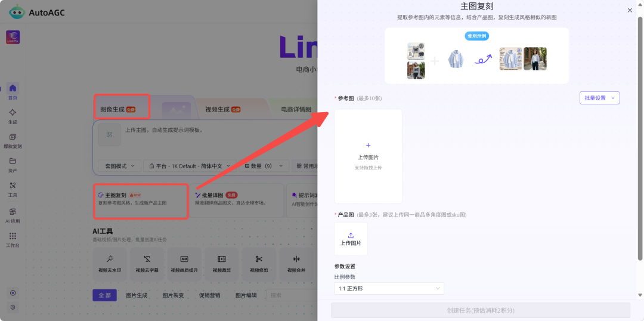Select the 图片编辑 filter tab

point(246,295)
